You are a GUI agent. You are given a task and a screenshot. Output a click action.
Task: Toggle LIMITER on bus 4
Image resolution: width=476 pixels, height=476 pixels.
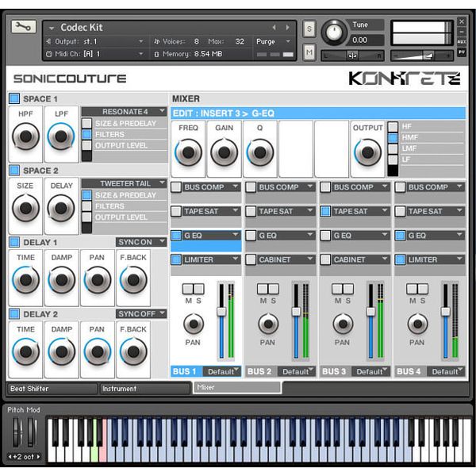[x=400, y=260]
